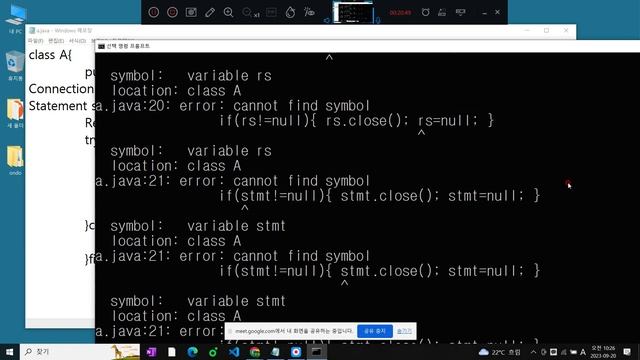The height and width of the screenshot is (360, 640).
Task: Click the recorder preview thumbnail
Action: (353, 12)
